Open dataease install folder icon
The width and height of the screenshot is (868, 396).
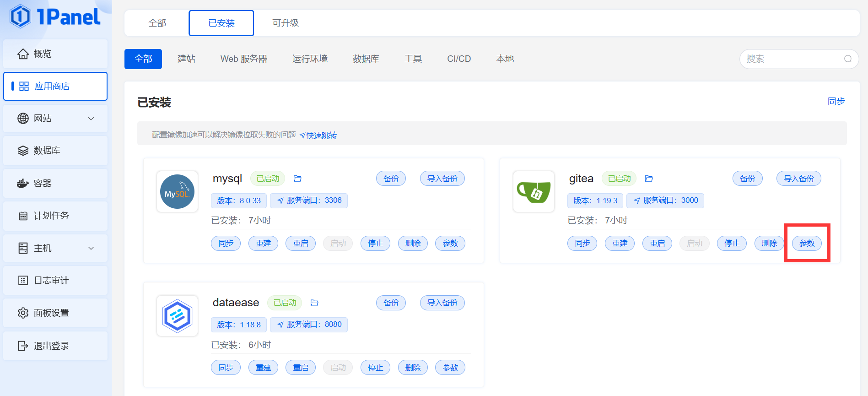314,303
